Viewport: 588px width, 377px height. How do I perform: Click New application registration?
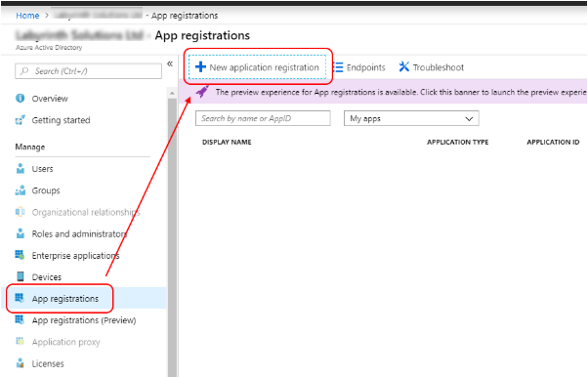point(257,67)
